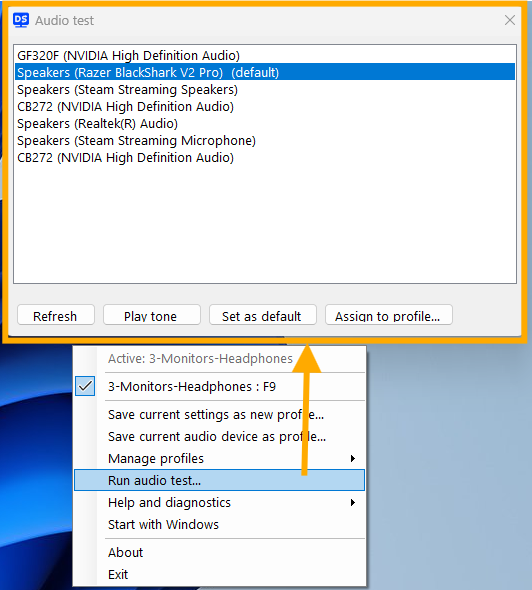The image size is (532, 590).
Task: Select the last CB272 (NVIDIA High Definition Audio)
Action: (265, 157)
